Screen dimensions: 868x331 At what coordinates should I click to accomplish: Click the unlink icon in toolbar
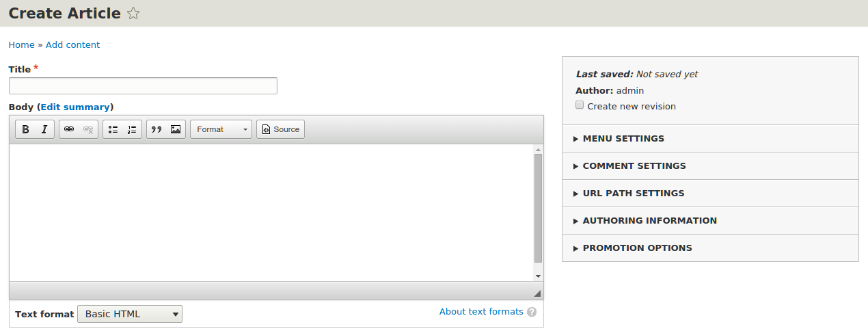(x=88, y=129)
